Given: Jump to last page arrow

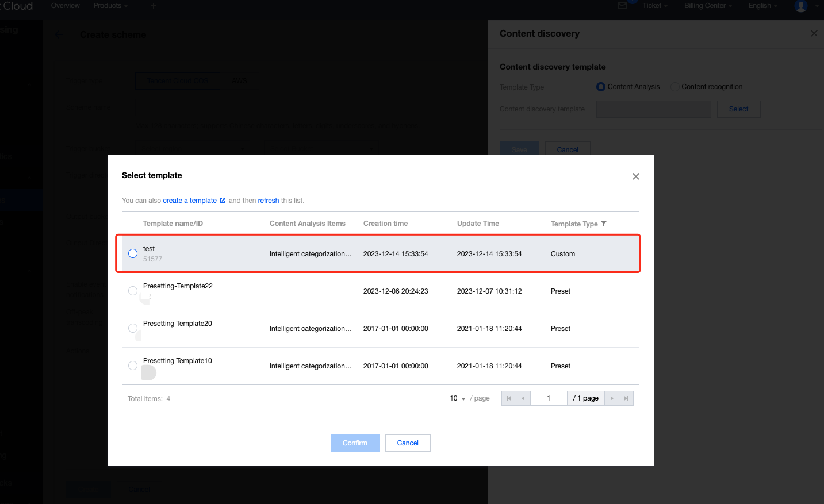Looking at the screenshot, I should [x=626, y=398].
